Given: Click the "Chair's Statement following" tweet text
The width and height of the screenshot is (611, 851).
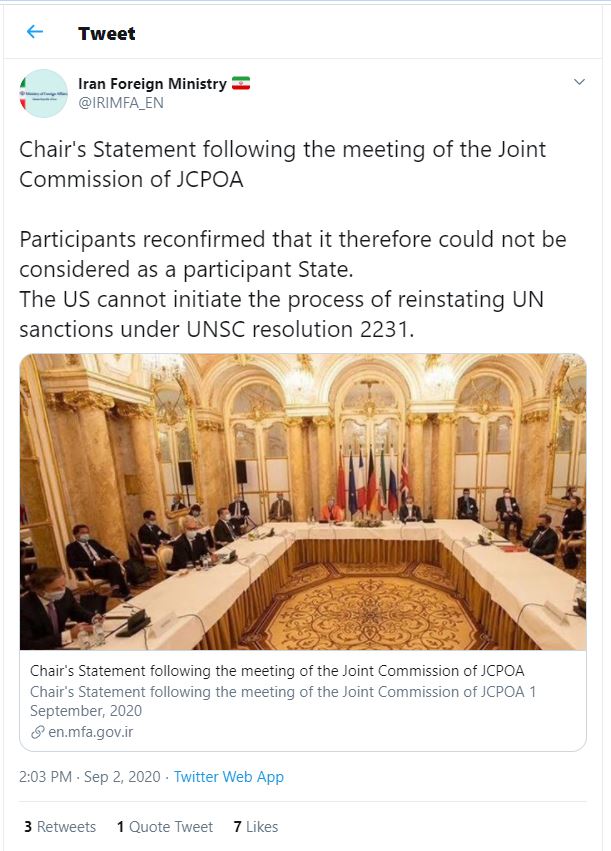Looking at the screenshot, I should coord(283,164).
